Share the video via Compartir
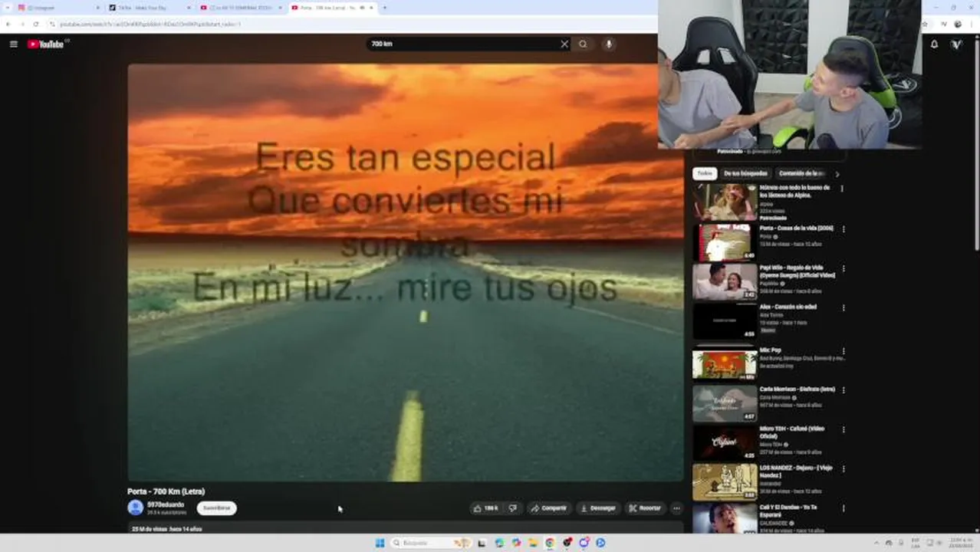980x552 pixels. (549, 508)
